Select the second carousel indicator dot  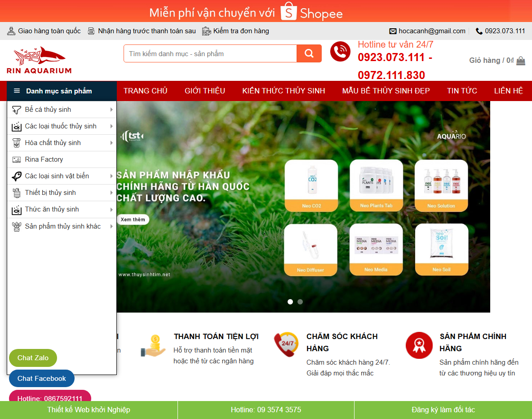[300, 301]
